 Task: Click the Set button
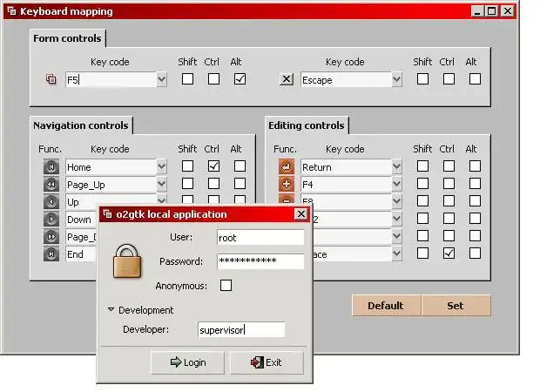click(456, 305)
